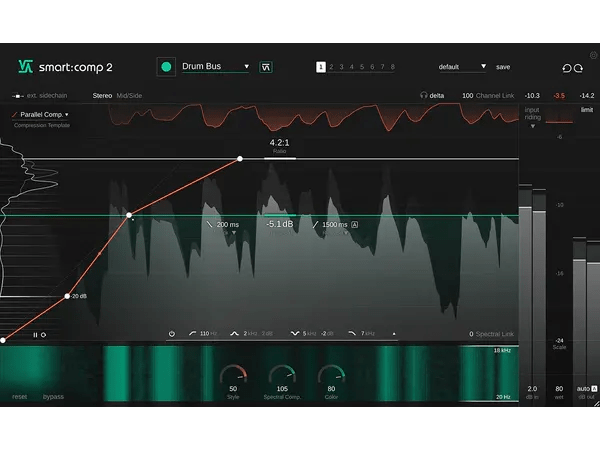This screenshot has height=450, width=600.
Task: Switch to state slot 7
Action: (382, 67)
